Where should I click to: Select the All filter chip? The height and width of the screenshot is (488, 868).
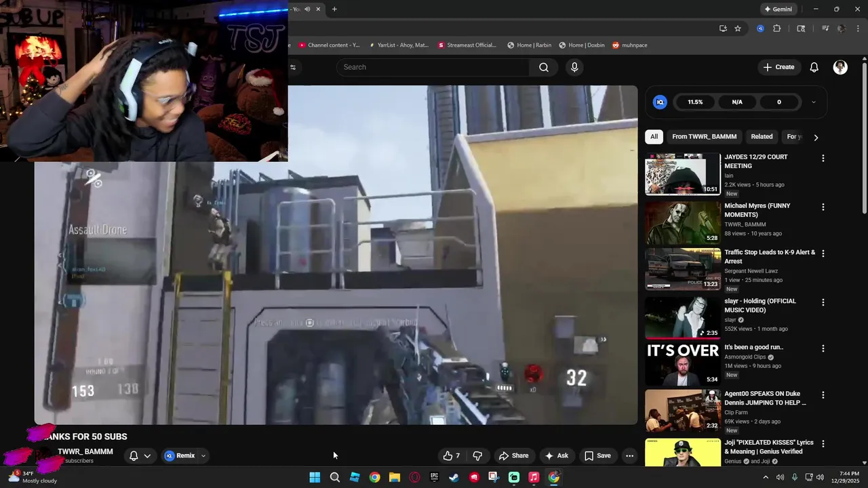pos(654,137)
